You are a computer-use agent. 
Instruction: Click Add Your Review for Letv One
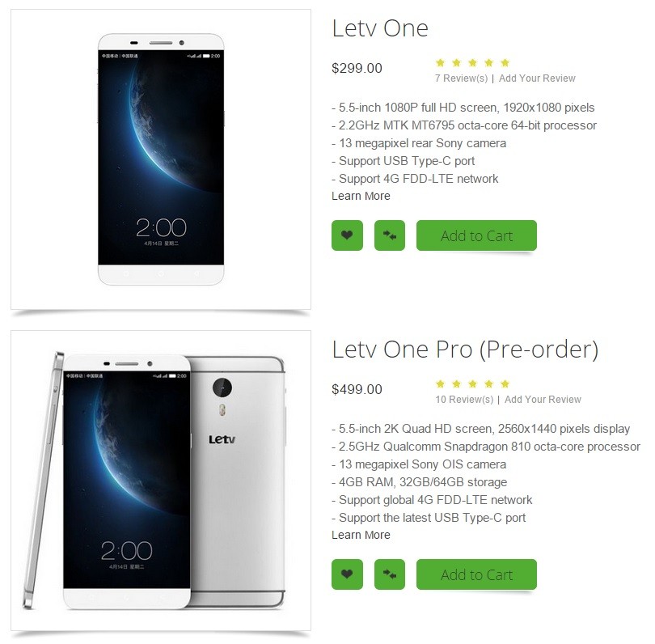tap(537, 78)
